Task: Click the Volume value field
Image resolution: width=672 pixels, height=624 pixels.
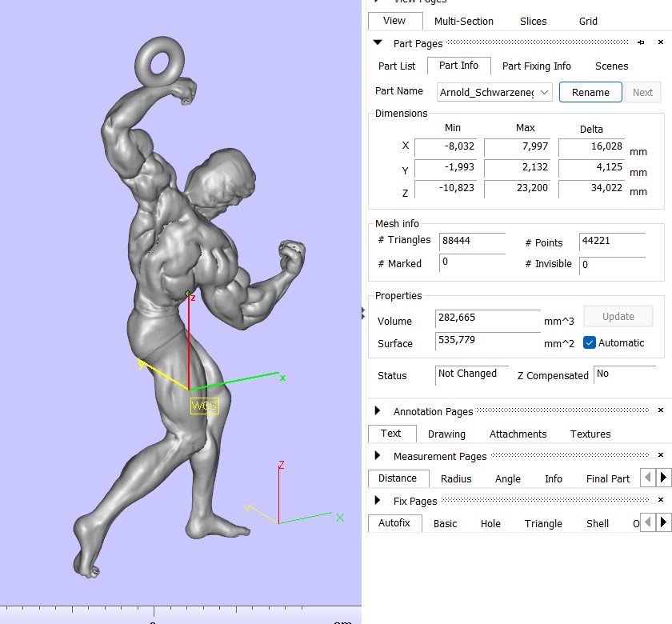Action: pyautogui.click(x=488, y=318)
